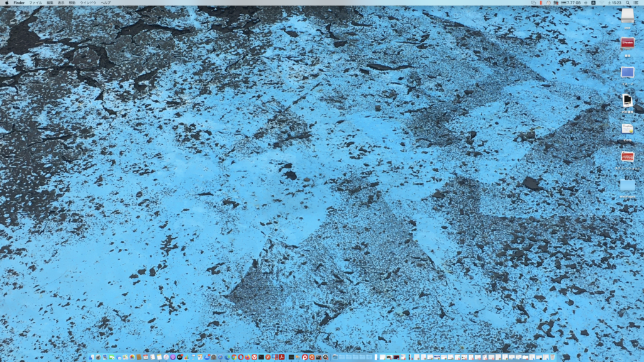
Task: Select the hard disk icon on the desktop
Action: coord(627,16)
